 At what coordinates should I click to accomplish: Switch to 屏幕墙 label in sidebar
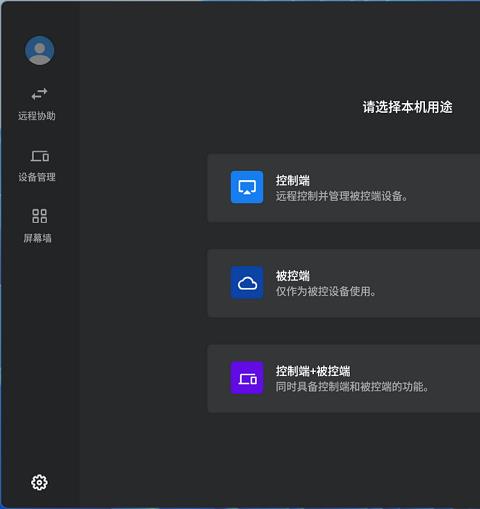coord(37,238)
